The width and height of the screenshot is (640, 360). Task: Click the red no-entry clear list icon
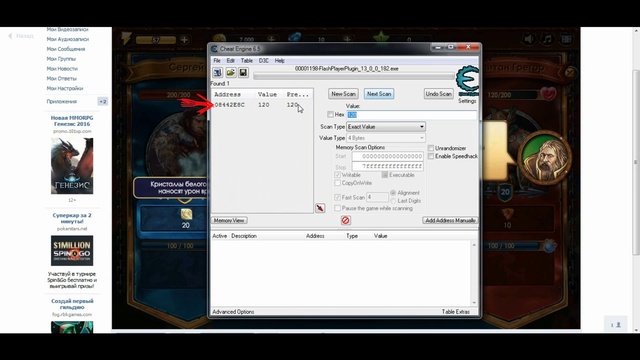tap(346, 220)
